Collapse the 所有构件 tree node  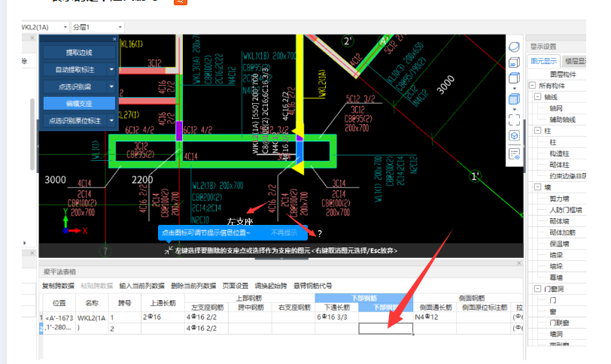click(x=532, y=85)
